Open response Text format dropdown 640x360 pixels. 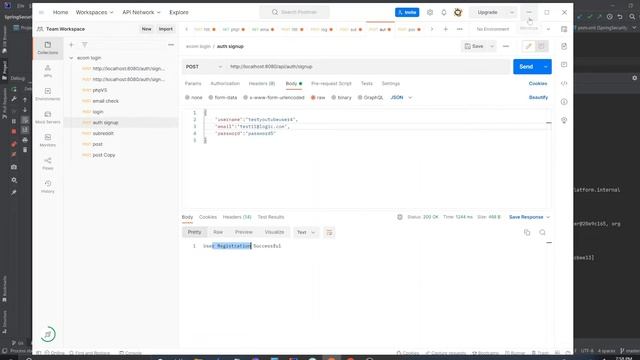pos(306,232)
